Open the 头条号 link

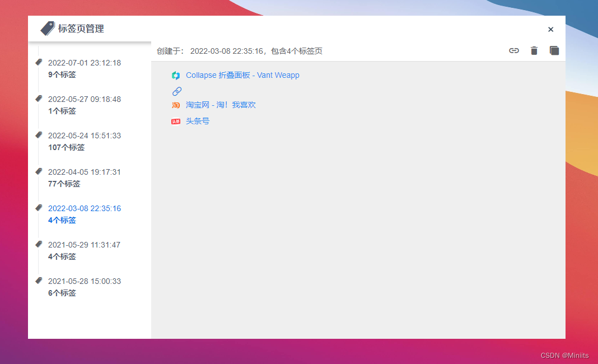tap(198, 121)
